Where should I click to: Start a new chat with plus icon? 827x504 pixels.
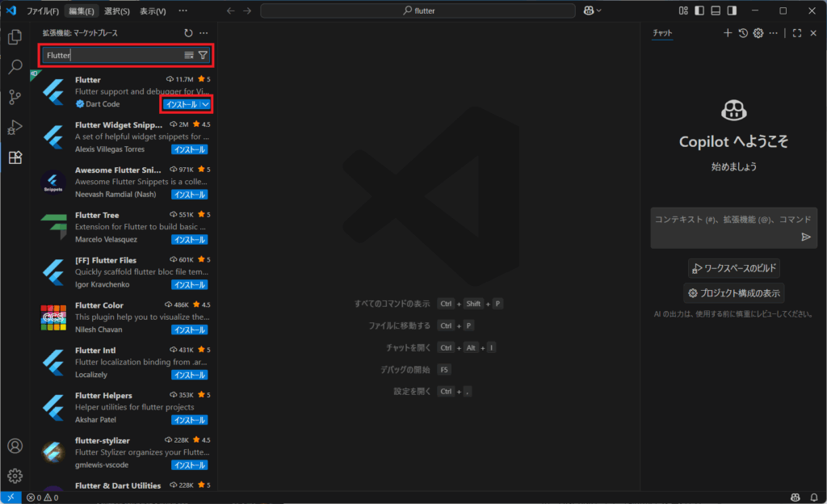tap(727, 33)
